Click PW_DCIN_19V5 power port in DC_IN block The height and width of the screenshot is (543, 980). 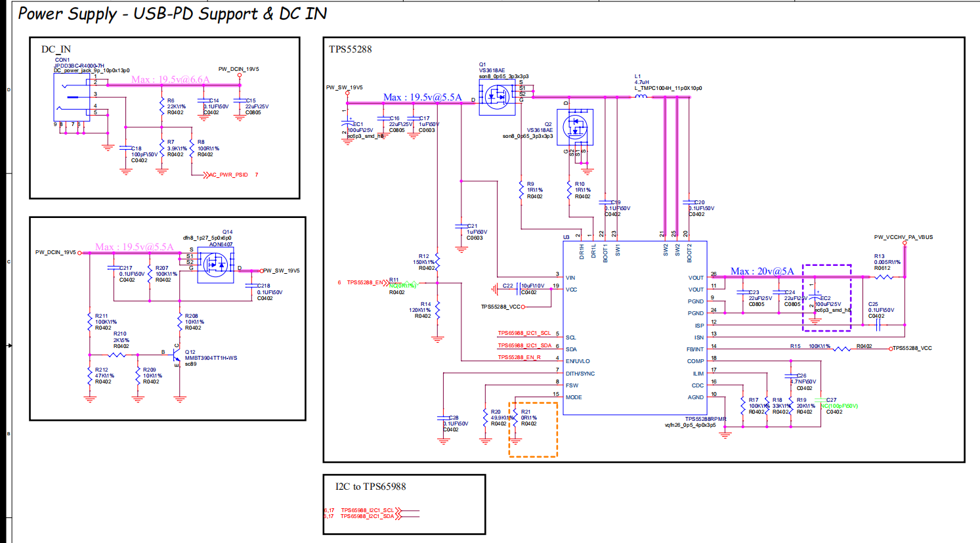coord(239,75)
